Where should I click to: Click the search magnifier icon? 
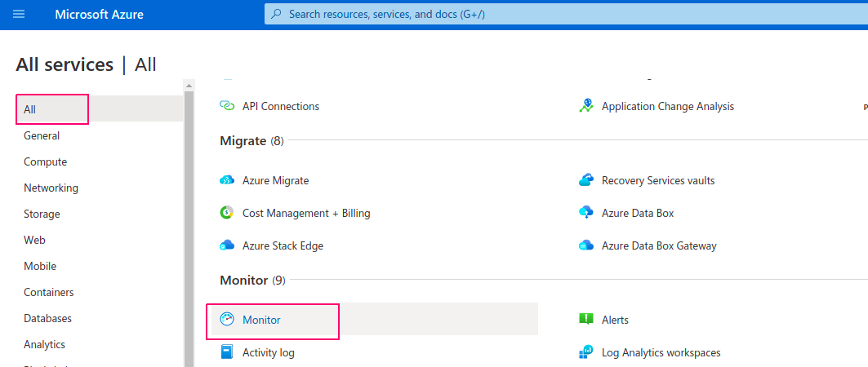click(x=278, y=15)
